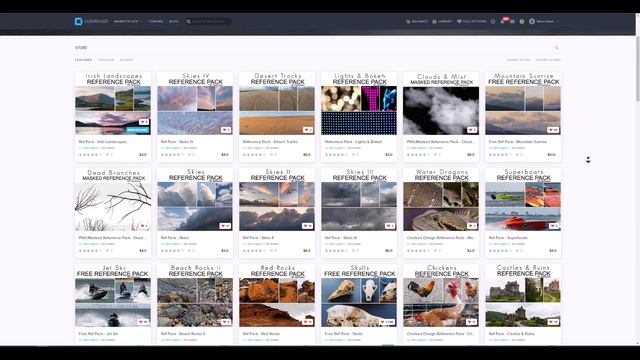Open the Chickens pack thumbnail
The height and width of the screenshot is (360, 640).
pyautogui.click(x=441, y=296)
